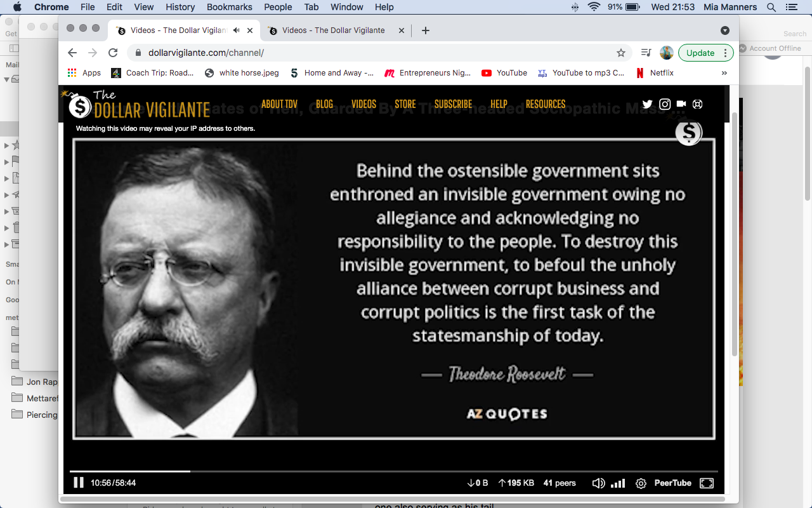Click the Update button in Chrome toolbar
Image resolution: width=812 pixels, height=508 pixels.
coord(700,53)
